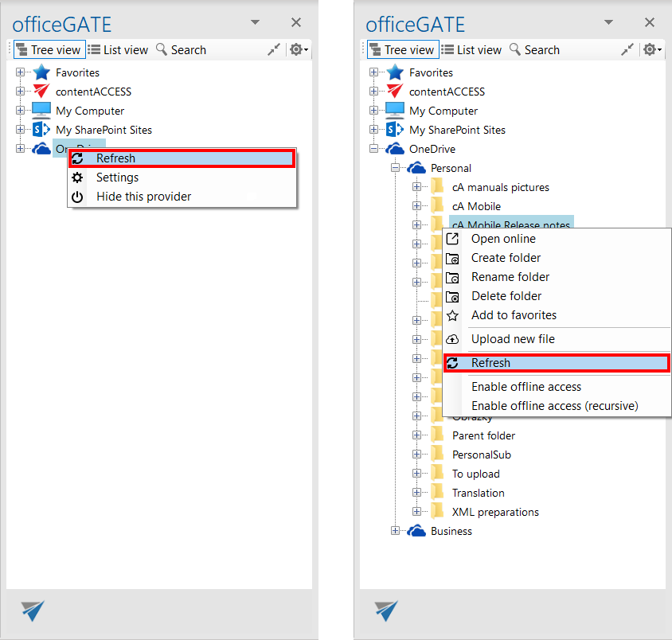Click contentACCESS icon in right panel
The height and width of the screenshot is (640, 672).
(x=395, y=92)
